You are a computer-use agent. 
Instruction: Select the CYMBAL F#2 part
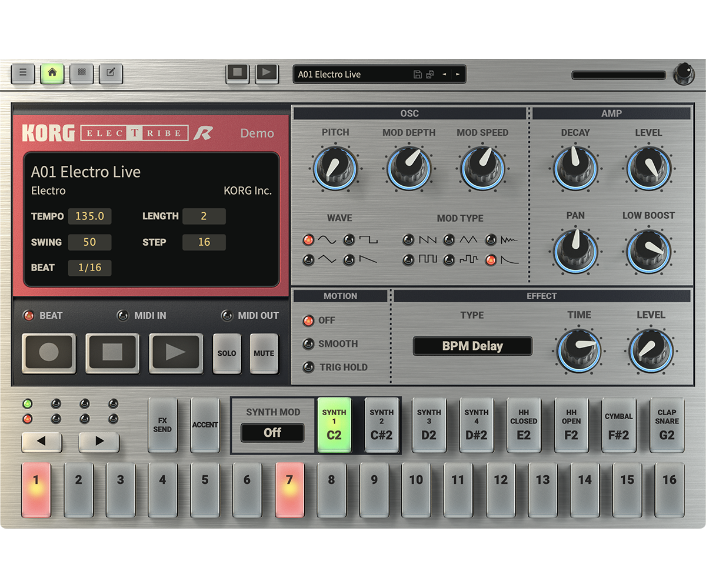click(619, 425)
